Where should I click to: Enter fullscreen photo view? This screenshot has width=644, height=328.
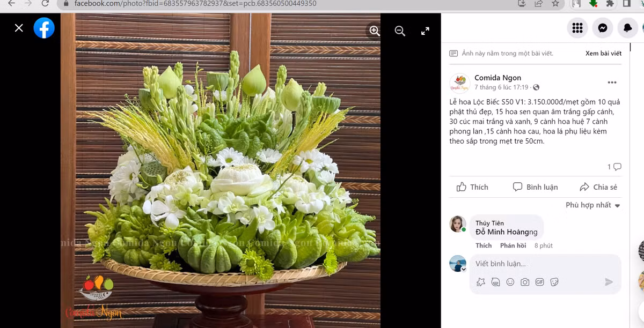(x=425, y=31)
